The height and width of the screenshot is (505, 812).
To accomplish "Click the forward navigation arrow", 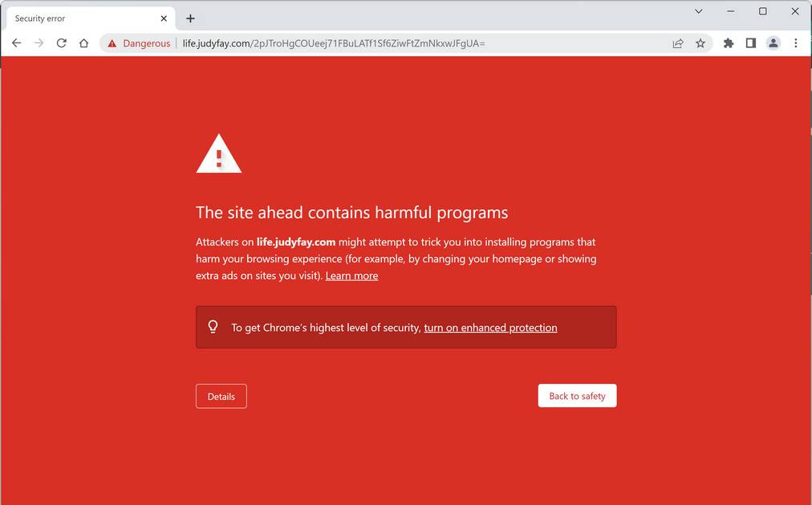I will (39, 43).
